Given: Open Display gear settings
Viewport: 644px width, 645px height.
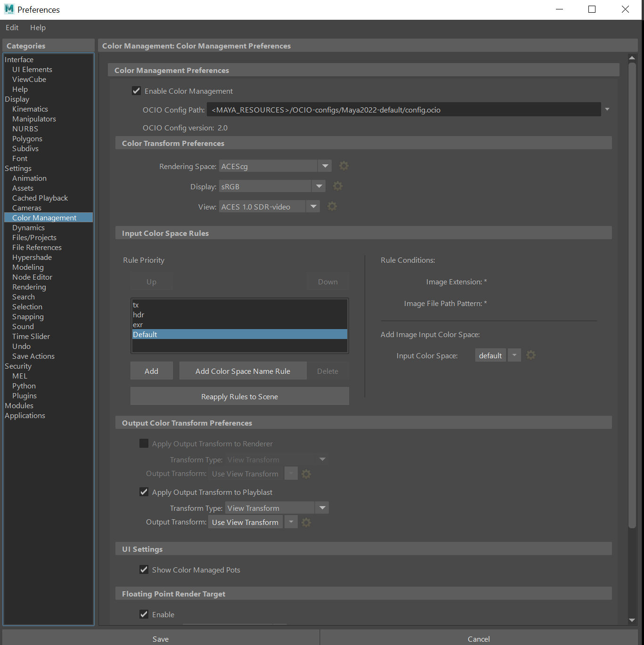Looking at the screenshot, I should (338, 186).
